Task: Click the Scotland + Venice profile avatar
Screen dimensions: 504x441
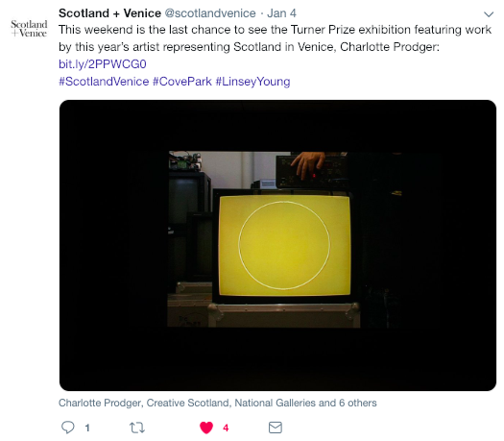Action: point(29,28)
